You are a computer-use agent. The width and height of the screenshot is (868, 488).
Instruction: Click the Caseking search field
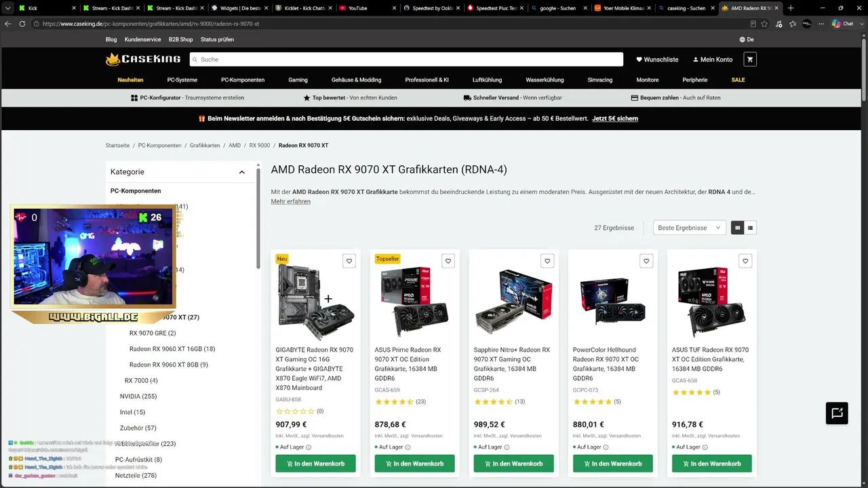click(406, 60)
